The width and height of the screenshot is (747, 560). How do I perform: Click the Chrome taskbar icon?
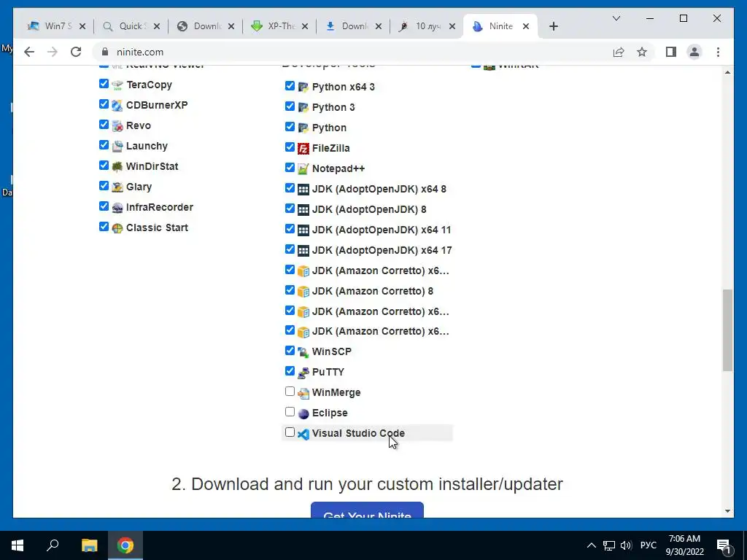[125, 545]
